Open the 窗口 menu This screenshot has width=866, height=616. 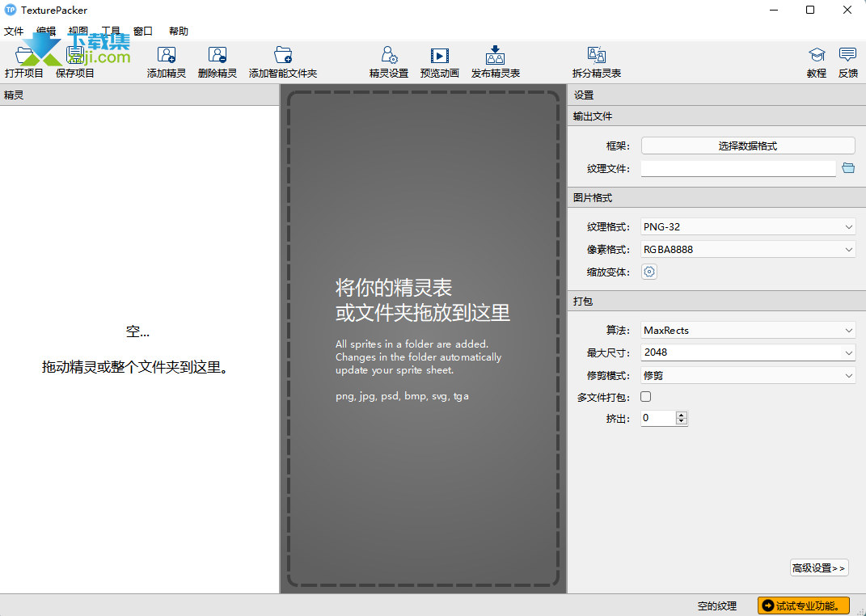143,32
